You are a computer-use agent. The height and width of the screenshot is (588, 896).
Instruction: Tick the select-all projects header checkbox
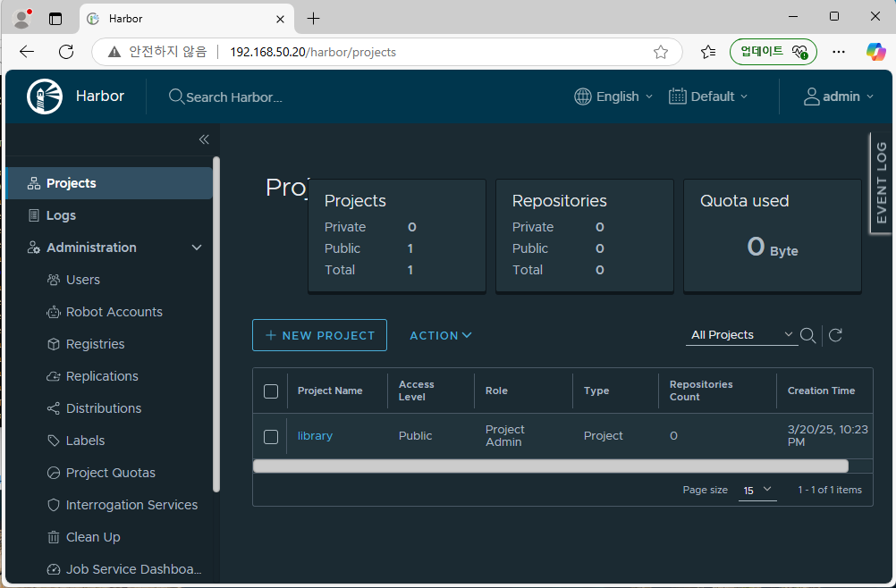coord(271,391)
